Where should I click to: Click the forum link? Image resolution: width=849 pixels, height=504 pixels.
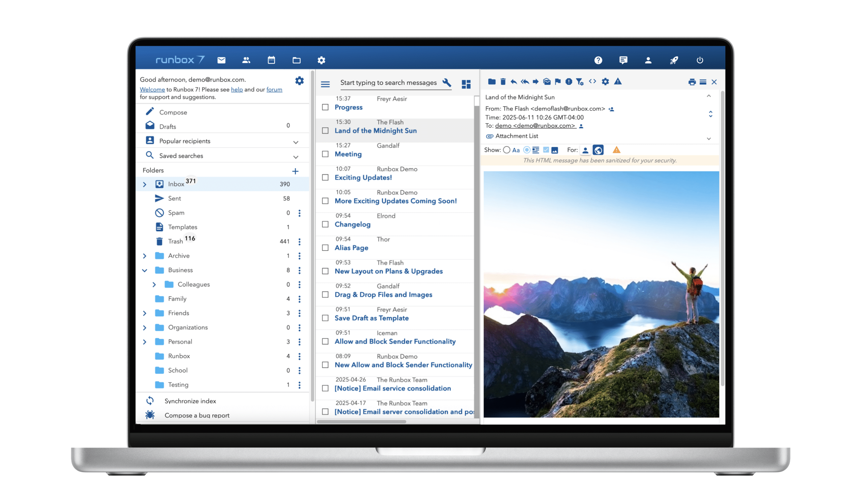point(274,89)
